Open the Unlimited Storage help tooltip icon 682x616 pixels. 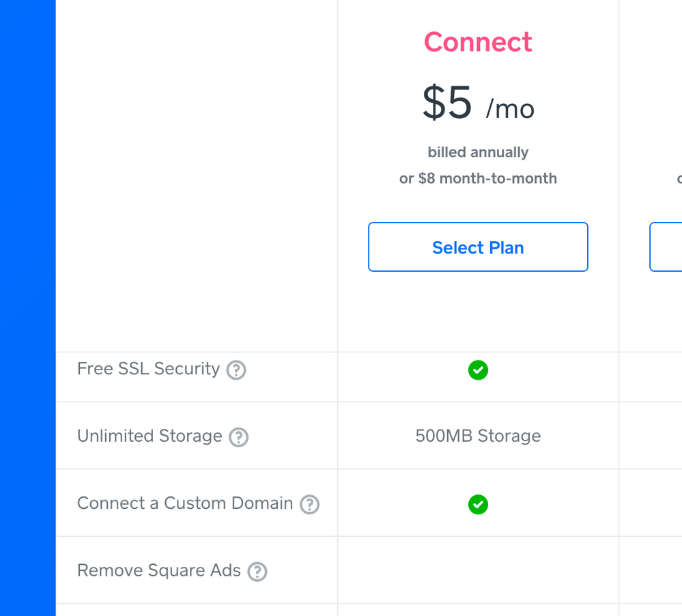click(238, 437)
